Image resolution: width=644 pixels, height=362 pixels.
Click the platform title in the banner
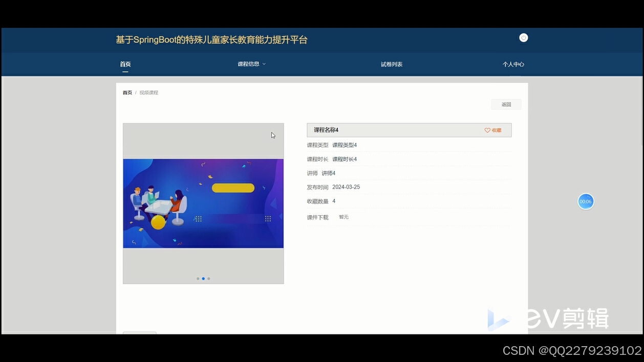tap(211, 39)
